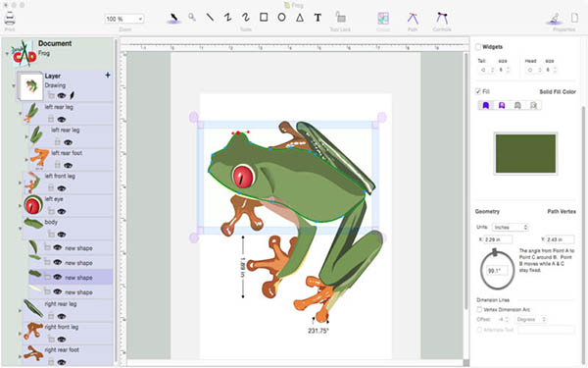Open the Inches units dropdown
This screenshot has height=368, width=588.
510,228
